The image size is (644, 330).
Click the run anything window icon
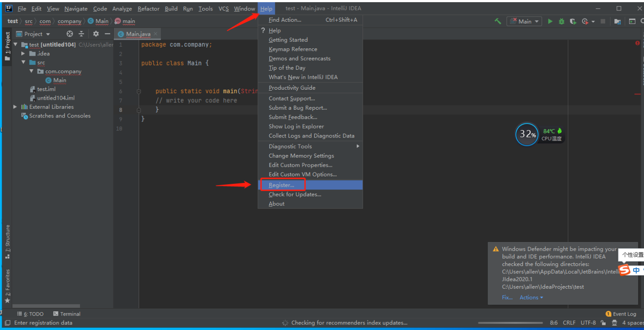coord(632,21)
